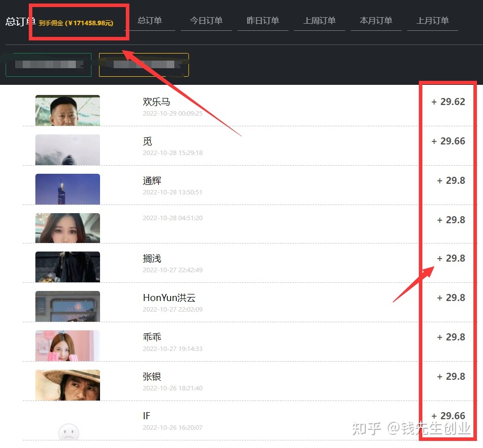Open 欢乐马's profile avatar
This screenshot has width=483, height=448.
[68, 110]
